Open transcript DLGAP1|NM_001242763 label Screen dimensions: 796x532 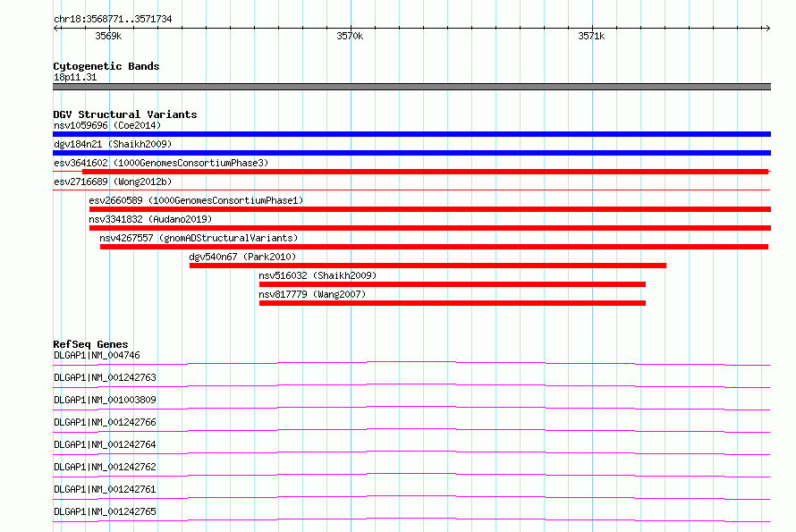[x=105, y=377]
